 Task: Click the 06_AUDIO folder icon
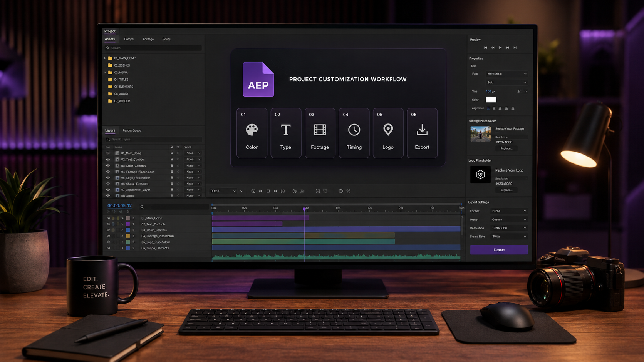tap(110, 94)
